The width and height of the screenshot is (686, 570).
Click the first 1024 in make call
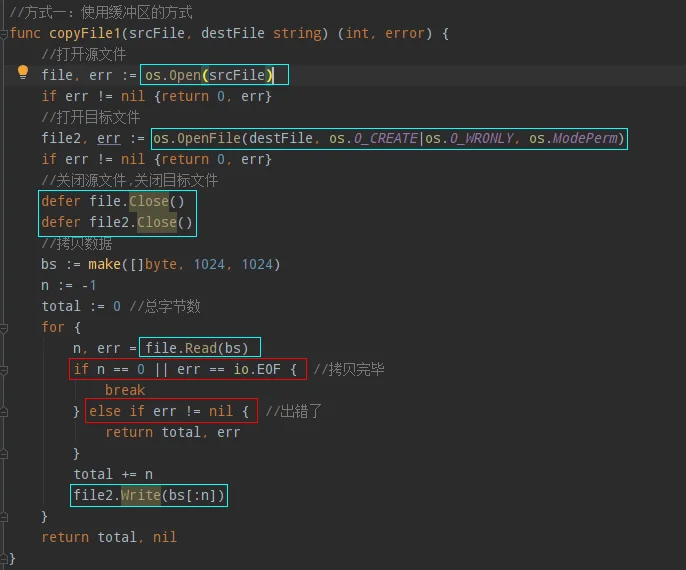click(209, 264)
